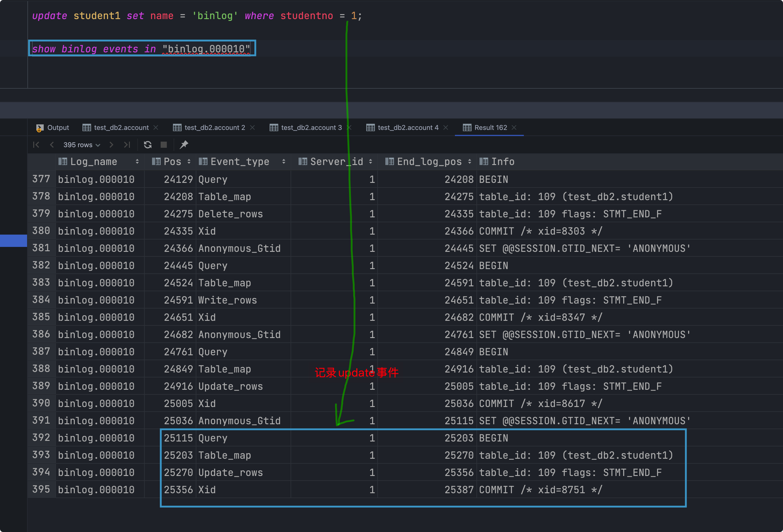Click the reload page refresh icon
Image resolution: width=783 pixels, height=532 pixels.
point(147,145)
